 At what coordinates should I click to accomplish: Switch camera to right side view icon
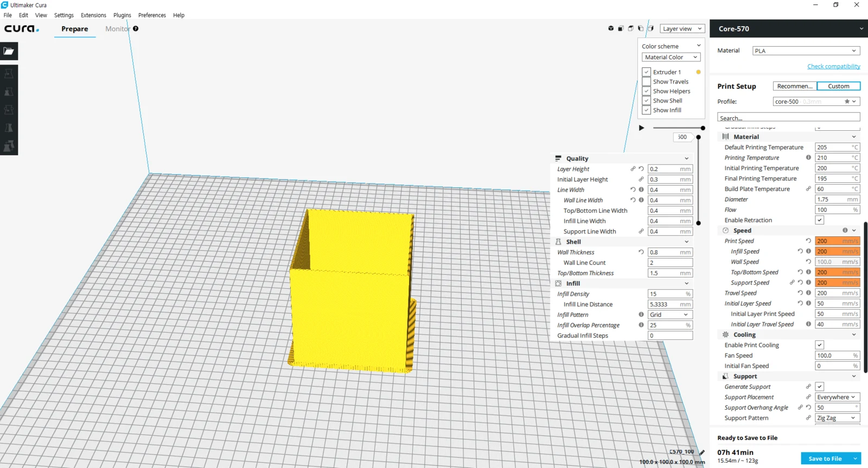coord(650,28)
